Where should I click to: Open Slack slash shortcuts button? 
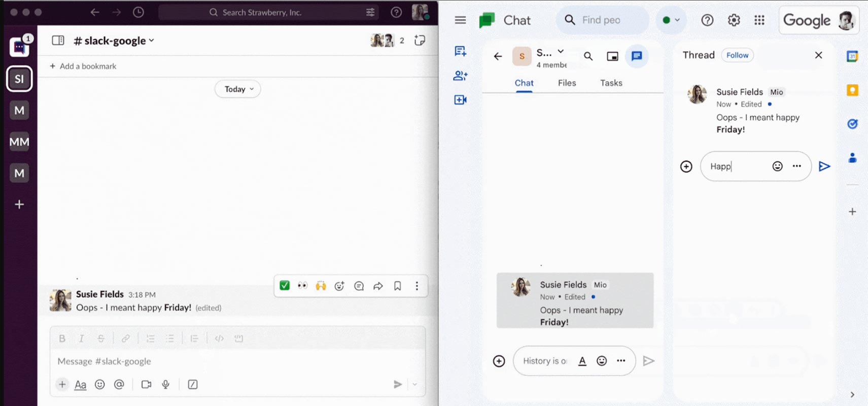(x=193, y=384)
